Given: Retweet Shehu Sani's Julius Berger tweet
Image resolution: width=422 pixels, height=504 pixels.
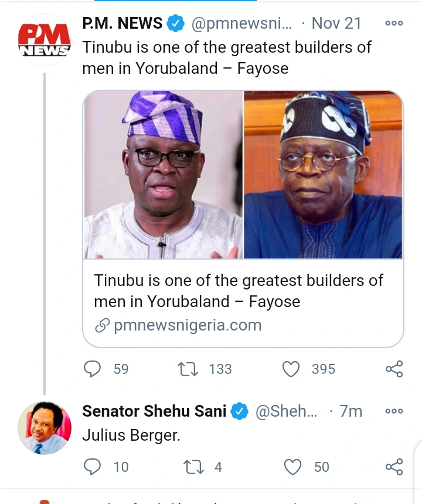Looking at the screenshot, I should (193, 466).
